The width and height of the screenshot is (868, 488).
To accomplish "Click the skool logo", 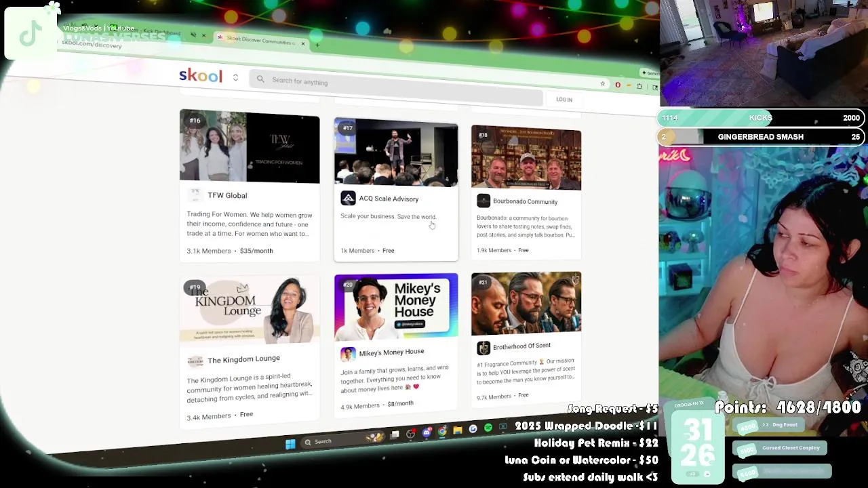I will (200, 76).
